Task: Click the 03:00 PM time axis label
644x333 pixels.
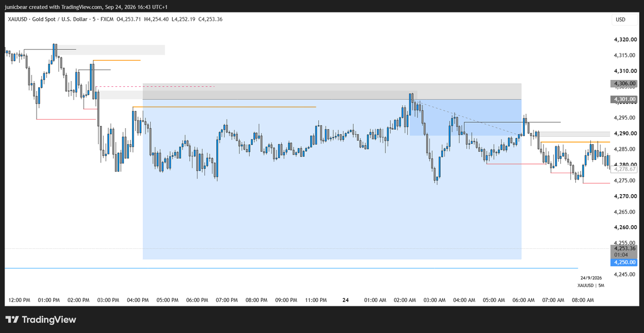Action: [108, 300]
